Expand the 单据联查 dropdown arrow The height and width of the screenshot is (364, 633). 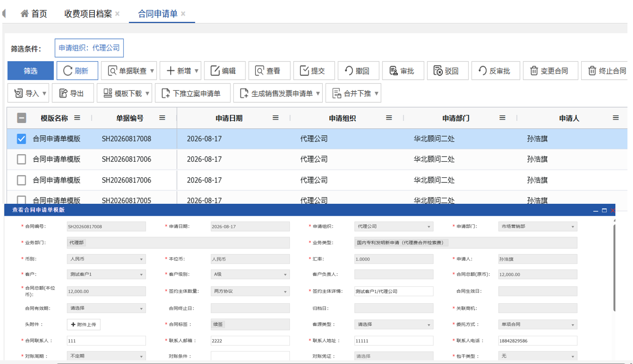[x=152, y=71]
